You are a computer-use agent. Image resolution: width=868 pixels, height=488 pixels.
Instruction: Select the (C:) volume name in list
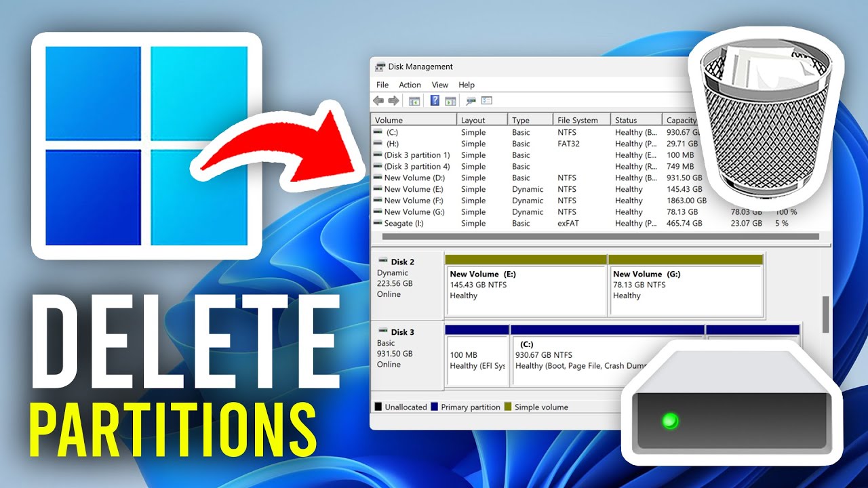[x=391, y=132]
